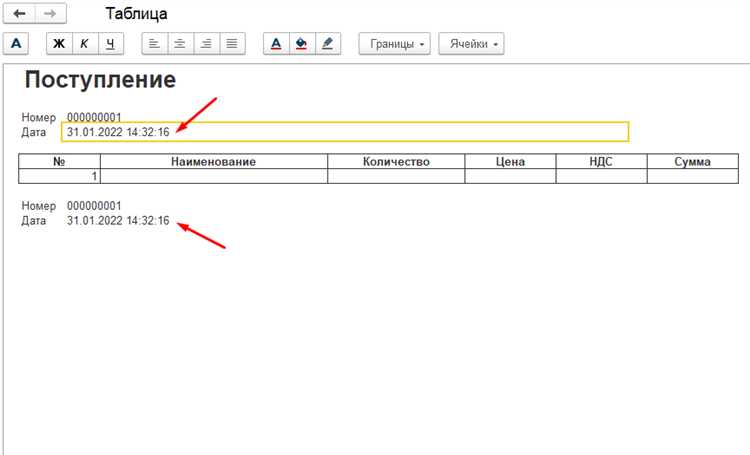Select the highlighted date cell 31.01.2022 14:32:16
The height and width of the screenshot is (455, 750).
(x=345, y=132)
